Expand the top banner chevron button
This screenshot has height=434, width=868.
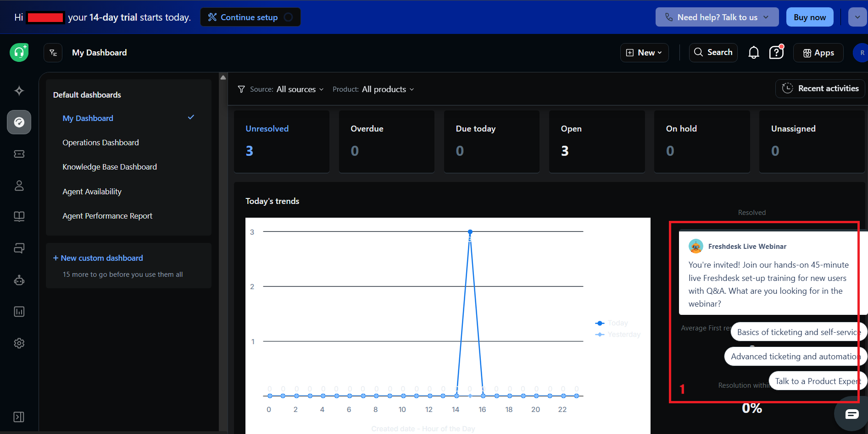tap(857, 17)
